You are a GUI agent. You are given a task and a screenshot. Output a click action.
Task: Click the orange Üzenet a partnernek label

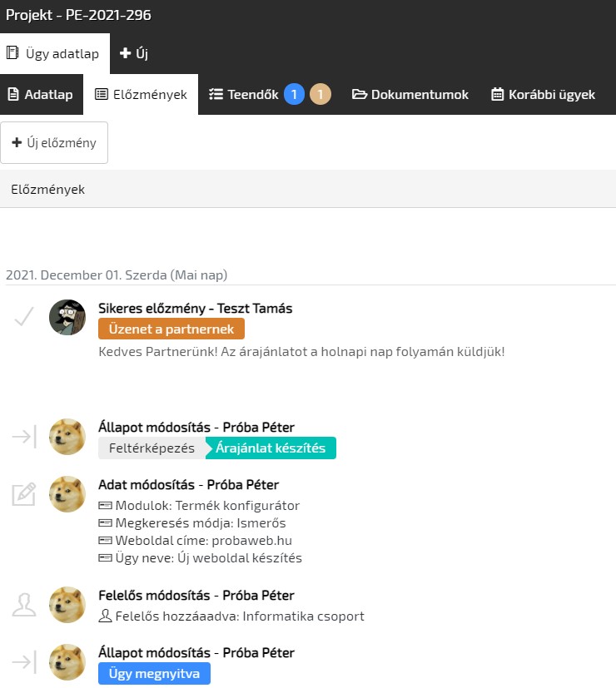[x=171, y=329]
